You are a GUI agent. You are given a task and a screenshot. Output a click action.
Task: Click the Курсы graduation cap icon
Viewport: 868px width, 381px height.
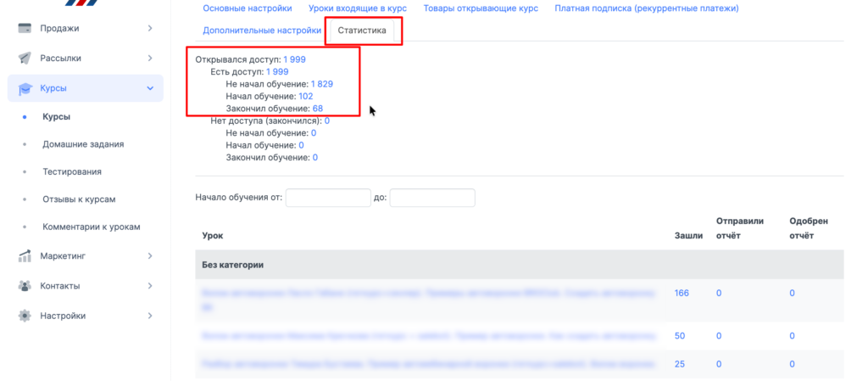click(x=25, y=88)
